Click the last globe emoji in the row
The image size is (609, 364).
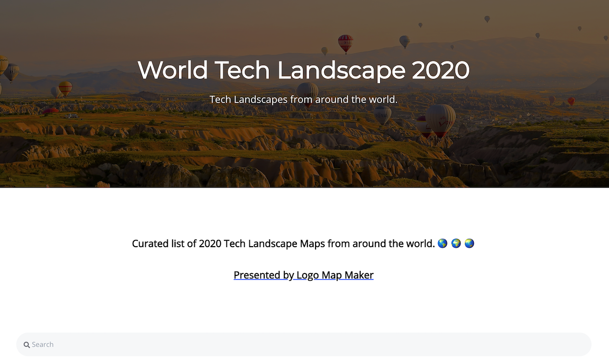(469, 243)
